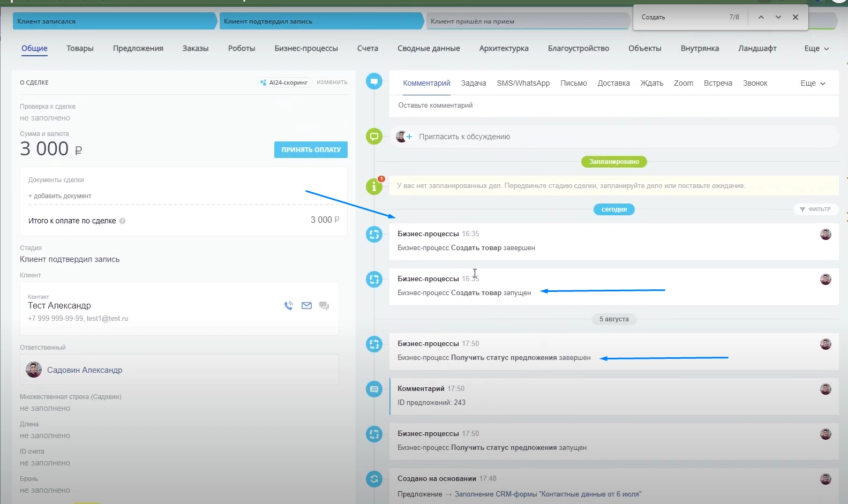Viewport: 848px width, 504px height.
Task: Select the Общие tab
Action: point(34,48)
